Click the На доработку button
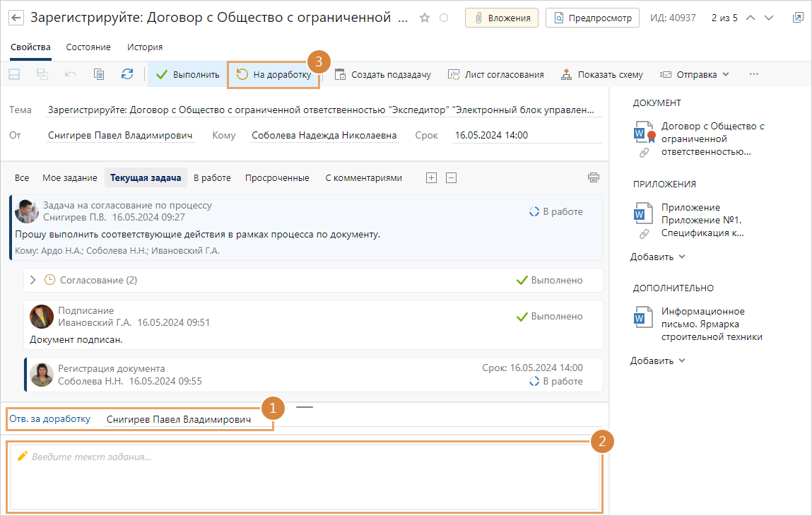This screenshot has height=516, width=812. coord(273,74)
